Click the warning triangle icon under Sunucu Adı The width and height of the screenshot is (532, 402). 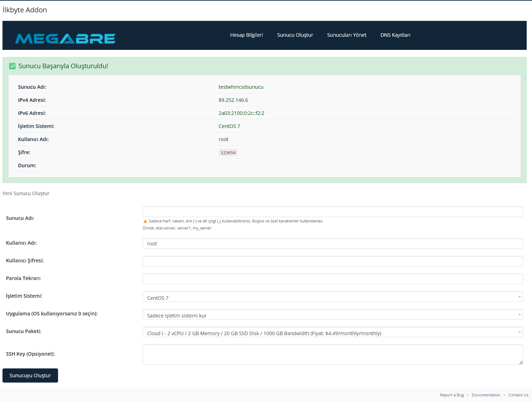(x=145, y=221)
